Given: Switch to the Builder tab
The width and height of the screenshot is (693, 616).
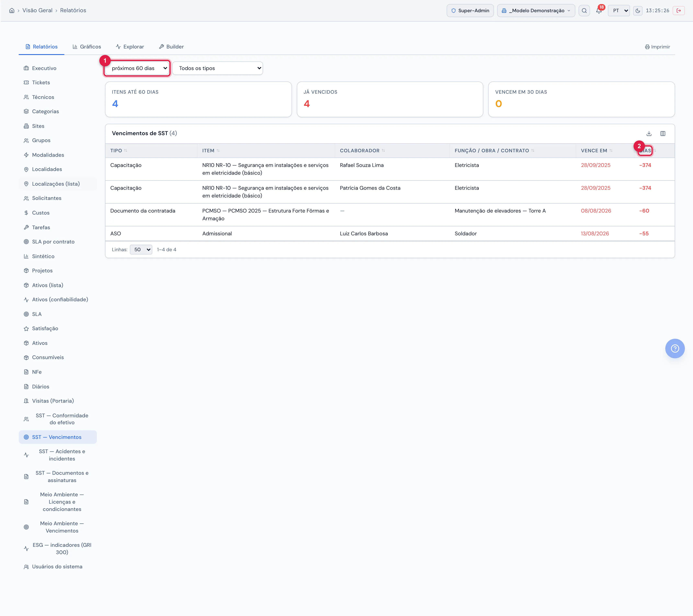Looking at the screenshot, I should [172, 47].
